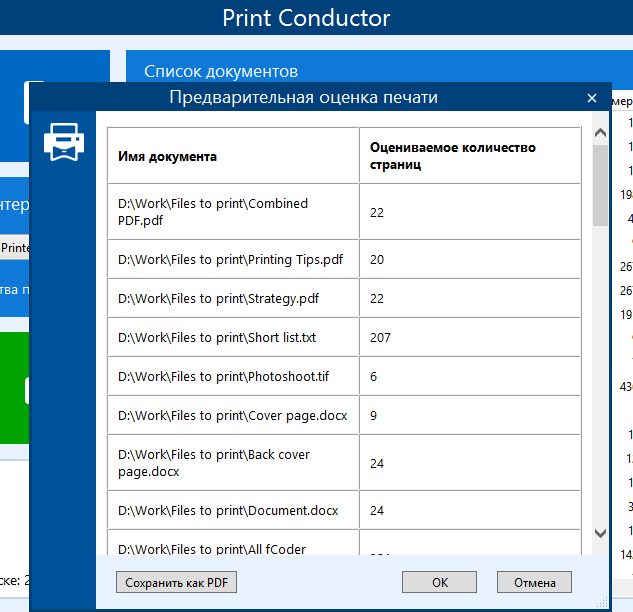Click the Список документов heading in main window

221,71
